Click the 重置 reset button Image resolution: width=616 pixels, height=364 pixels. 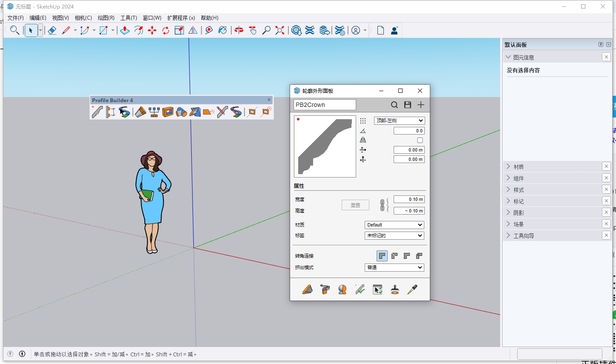coord(355,205)
